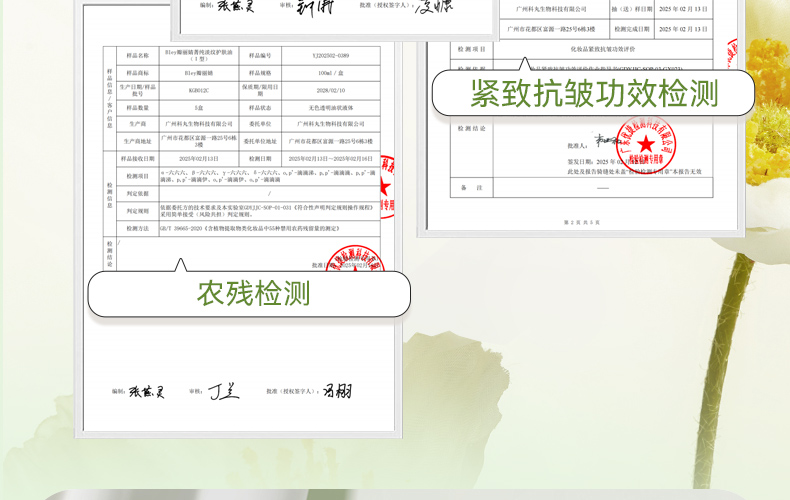
Task: Select the '备 注' label cell
Action: click(x=472, y=188)
